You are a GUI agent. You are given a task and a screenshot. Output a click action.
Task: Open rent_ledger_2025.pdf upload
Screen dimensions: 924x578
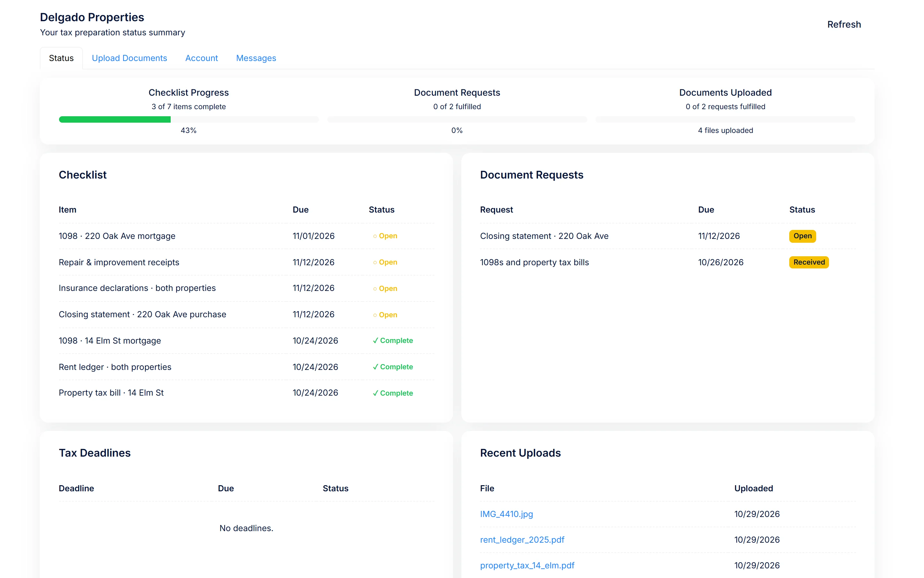[x=522, y=539]
